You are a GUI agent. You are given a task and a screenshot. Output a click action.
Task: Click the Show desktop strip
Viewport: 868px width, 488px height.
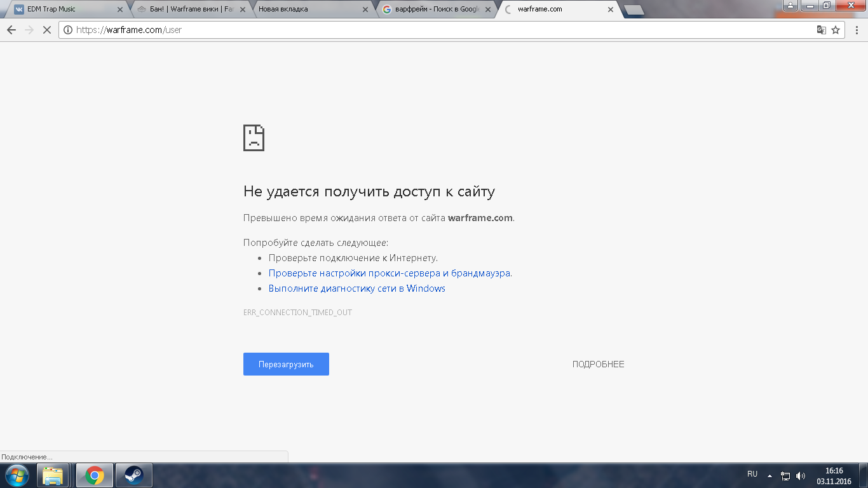tap(864, 476)
